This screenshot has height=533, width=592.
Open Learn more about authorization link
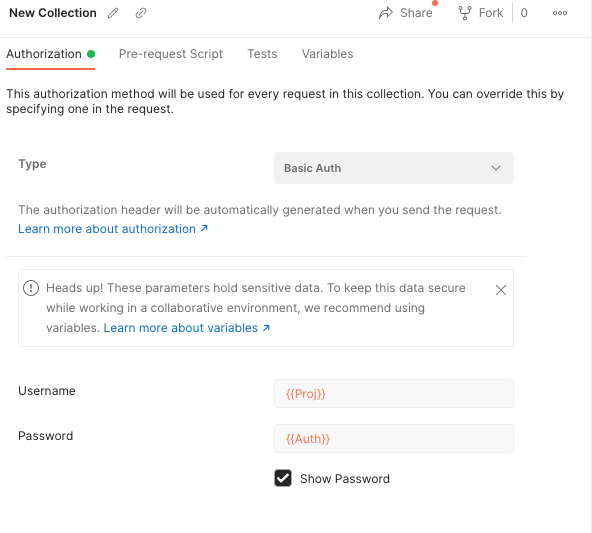(113, 229)
